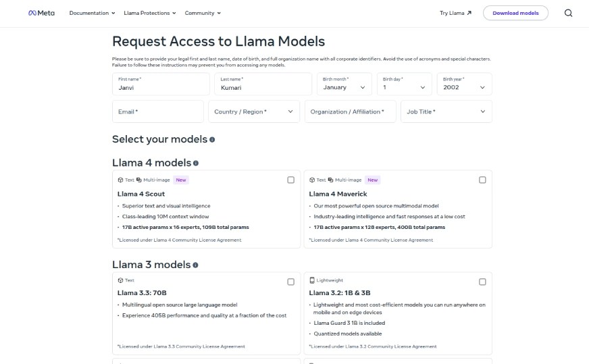Screen dimensions: 589x364
Task: Click the Organization / Affiliation field
Action: (x=350, y=111)
